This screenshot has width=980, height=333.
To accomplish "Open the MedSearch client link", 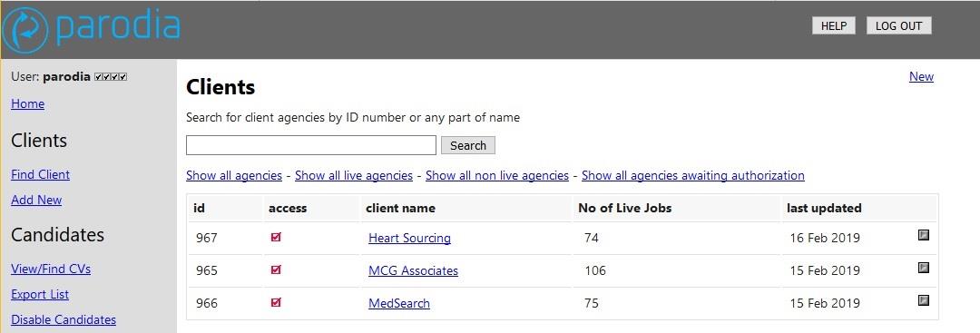I will pos(399,304).
